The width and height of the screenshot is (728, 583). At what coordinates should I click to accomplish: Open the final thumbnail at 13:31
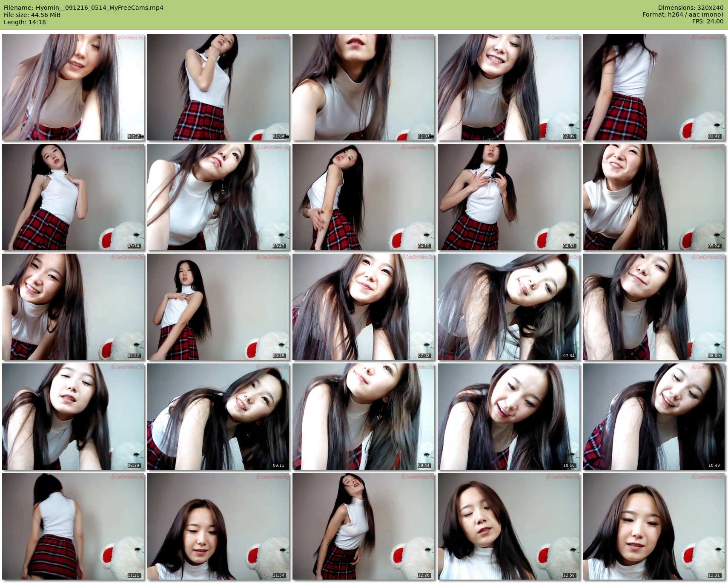(x=654, y=526)
